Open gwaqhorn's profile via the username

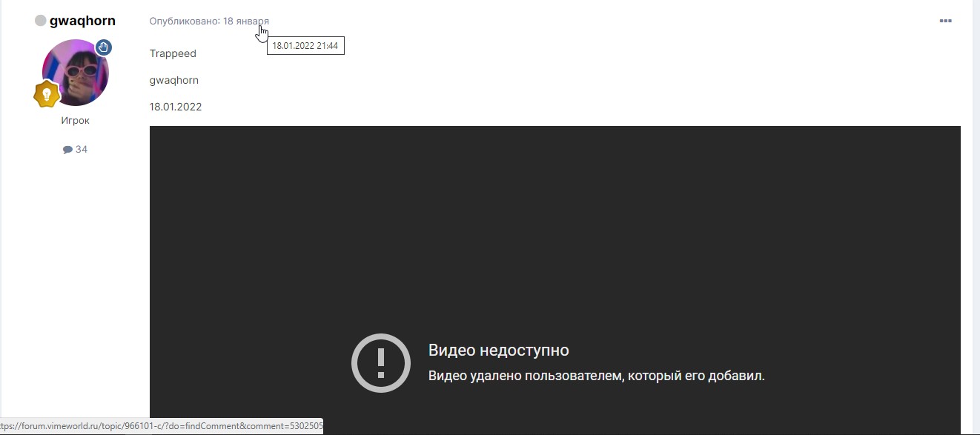click(x=82, y=21)
